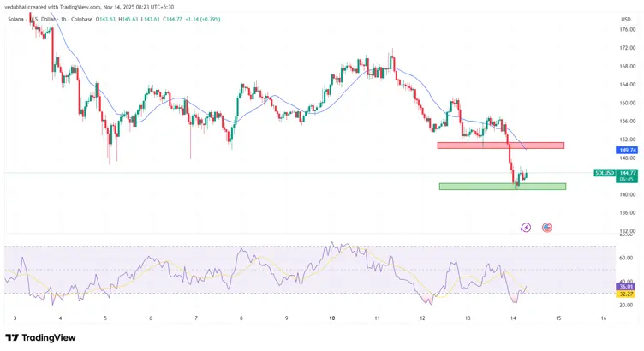Click the purple 36.01 RSI value label
Image resolution: width=644 pixels, height=351 pixels.
coord(628,287)
